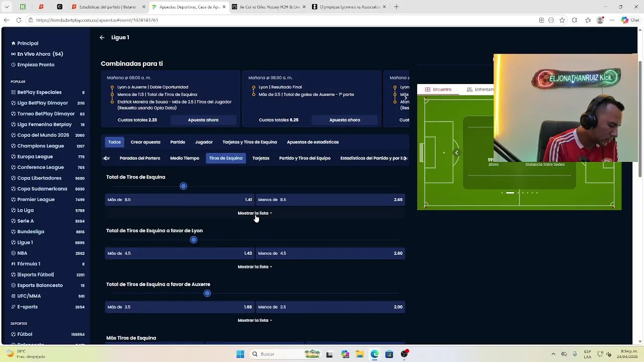The height and width of the screenshot is (362, 644).
Task: Select the Crear apuesta tab
Action: tap(145, 142)
